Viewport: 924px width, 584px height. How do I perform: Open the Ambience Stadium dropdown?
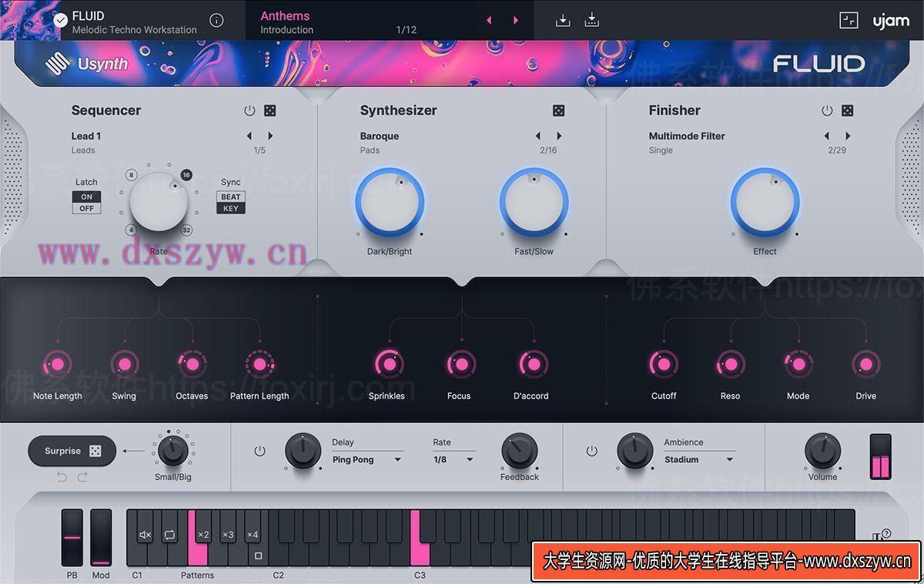(x=699, y=460)
